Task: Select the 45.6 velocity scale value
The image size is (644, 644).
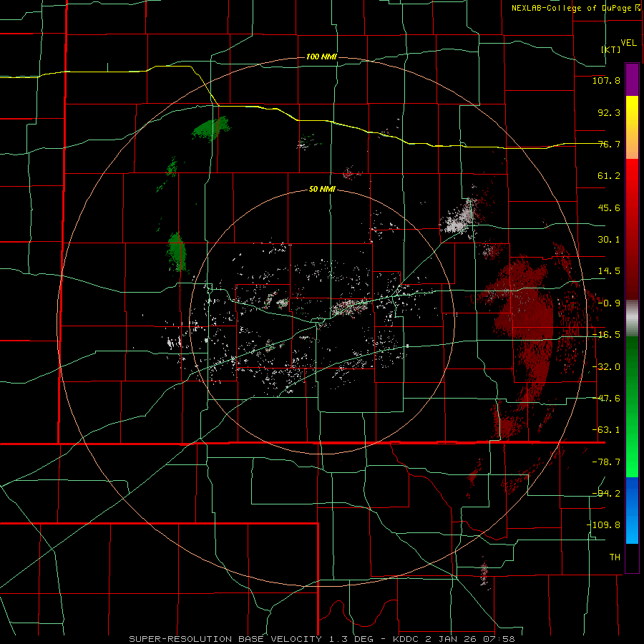Action: coord(609,208)
